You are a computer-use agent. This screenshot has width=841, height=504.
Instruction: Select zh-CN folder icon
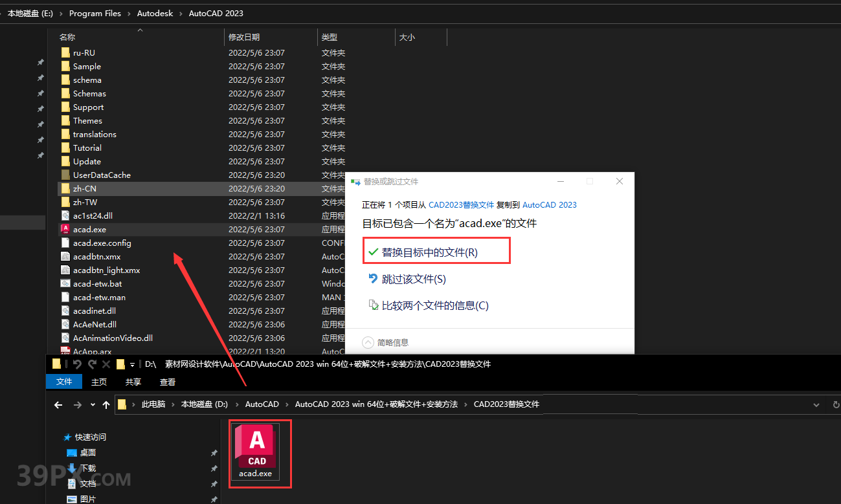pos(65,188)
